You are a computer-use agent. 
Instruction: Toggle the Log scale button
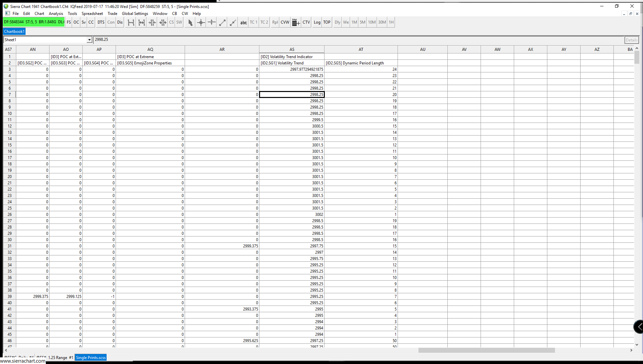pos(317,22)
